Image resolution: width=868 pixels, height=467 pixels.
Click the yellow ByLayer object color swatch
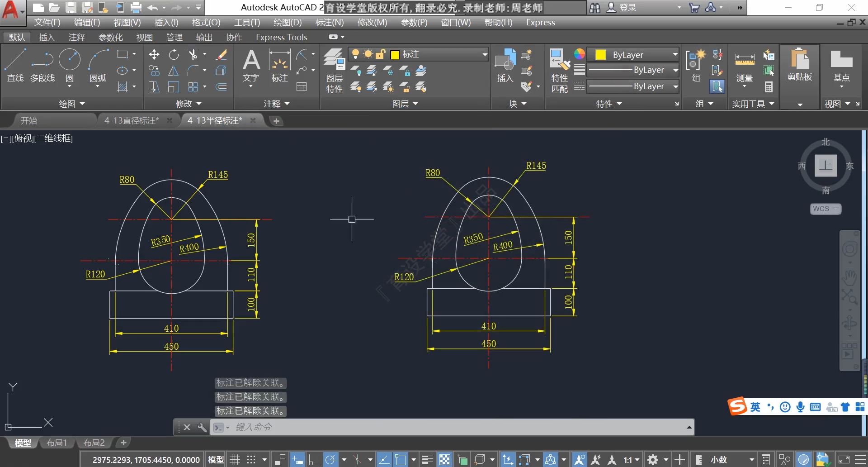click(601, 55)
